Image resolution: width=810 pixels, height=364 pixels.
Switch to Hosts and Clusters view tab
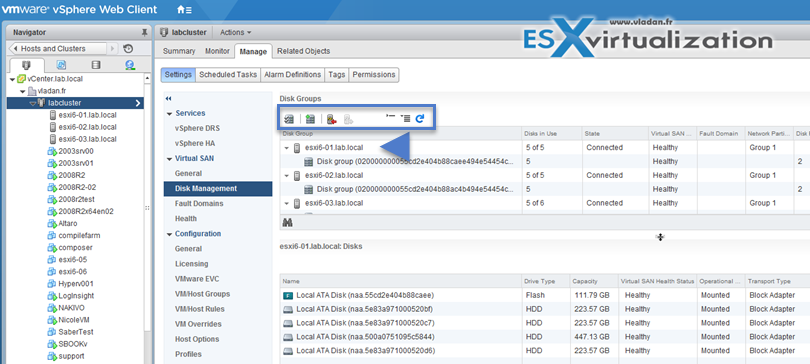tap(26, 65)
